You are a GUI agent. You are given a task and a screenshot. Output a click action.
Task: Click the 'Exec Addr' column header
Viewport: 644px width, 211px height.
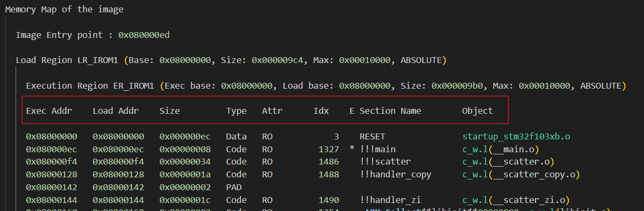pyautogui.click(x=49, y=111)
